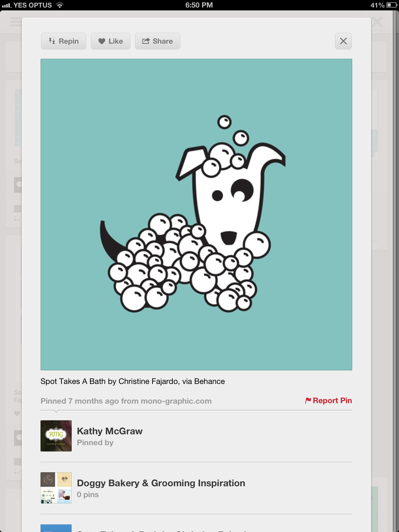Open the hamburger menu behind the dialog

16,22
